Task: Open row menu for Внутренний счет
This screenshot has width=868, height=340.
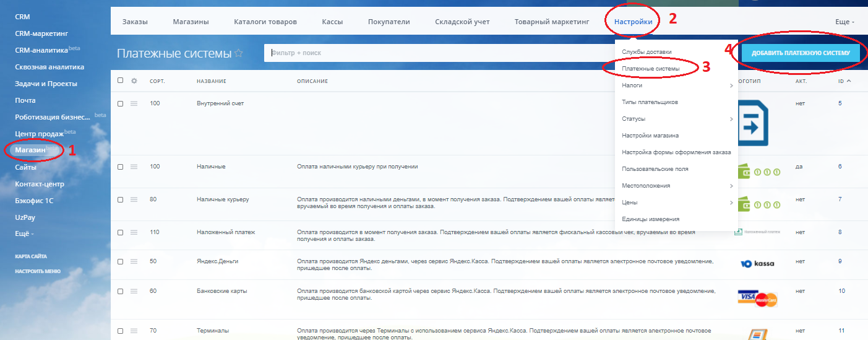Action: (134, 103)
